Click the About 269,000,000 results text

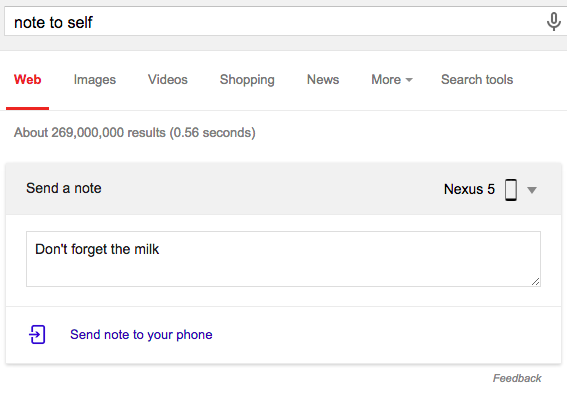(x=135, y=133)
